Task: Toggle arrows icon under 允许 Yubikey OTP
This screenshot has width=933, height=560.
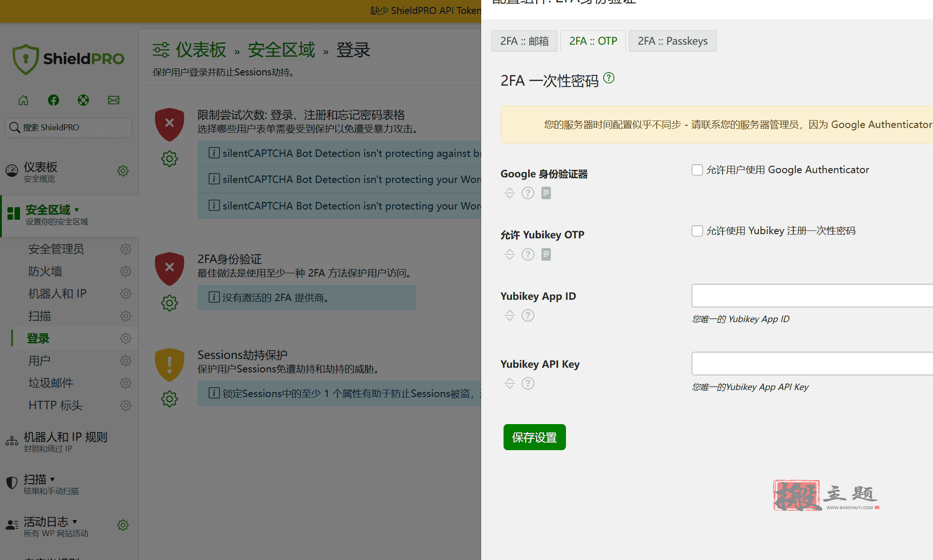Action: click(510, 255)
